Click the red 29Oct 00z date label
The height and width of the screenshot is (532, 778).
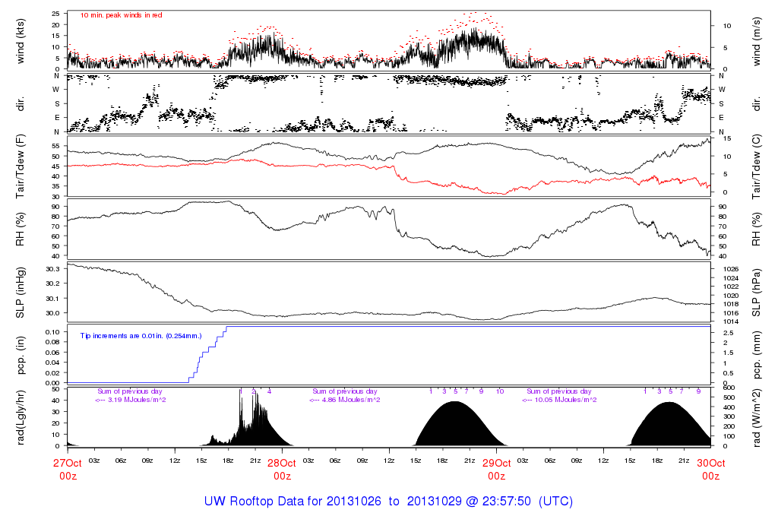pyautogui.click(x=496, y=469)
